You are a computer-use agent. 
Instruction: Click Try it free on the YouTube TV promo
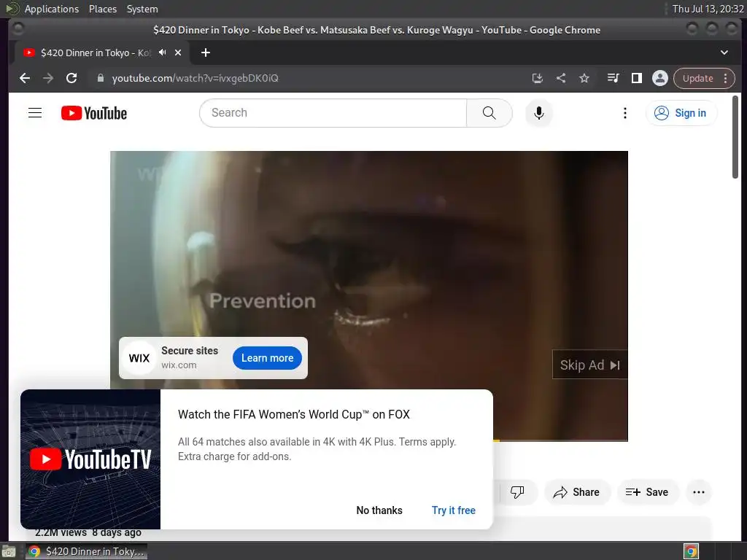tap(454, 510)
